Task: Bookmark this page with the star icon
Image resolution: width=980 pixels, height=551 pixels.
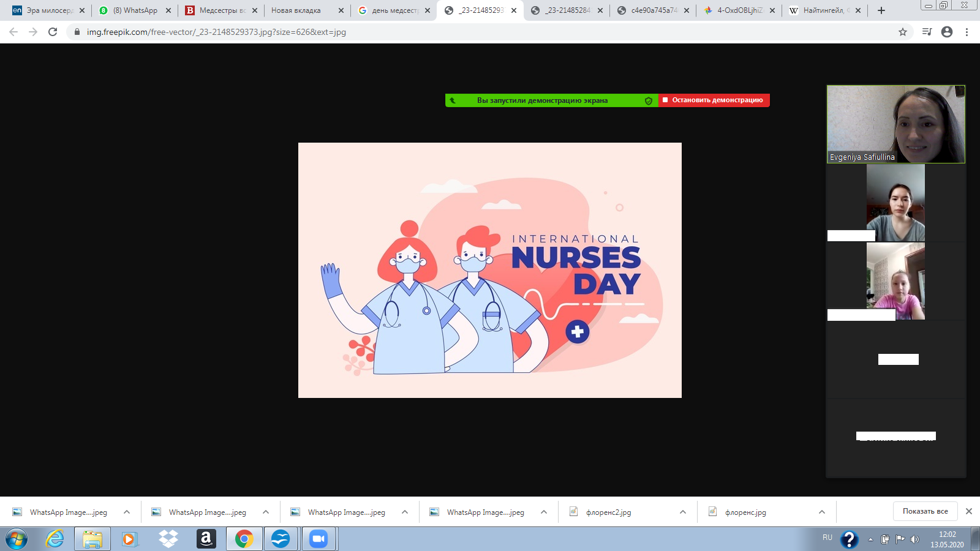Action: pos(902,32)
